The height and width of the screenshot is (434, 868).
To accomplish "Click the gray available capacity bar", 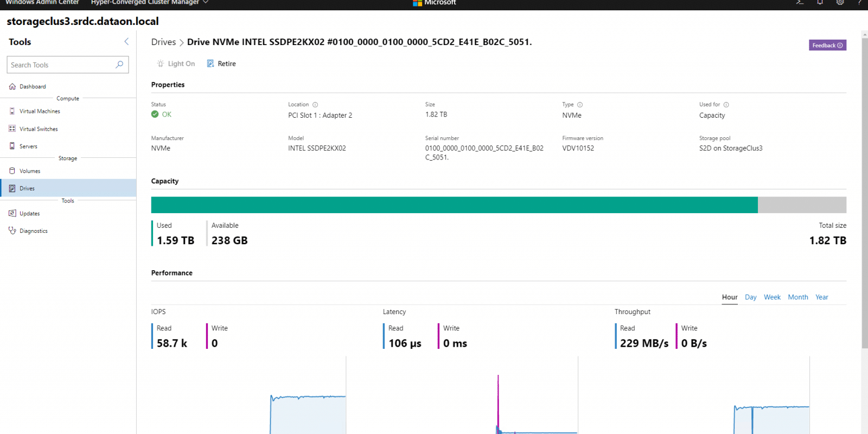I will coord(802,205).
